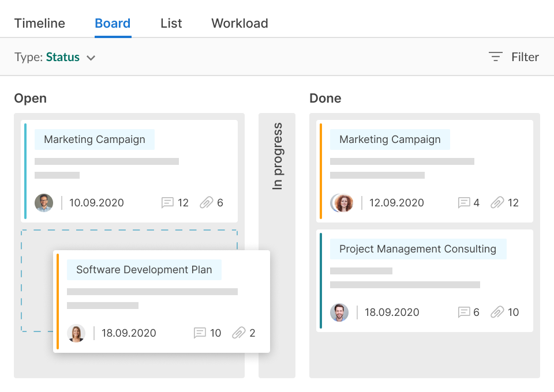
Task: Click attachment paperclip on Open Marketing Campaign card
Action: coord(207,203)
